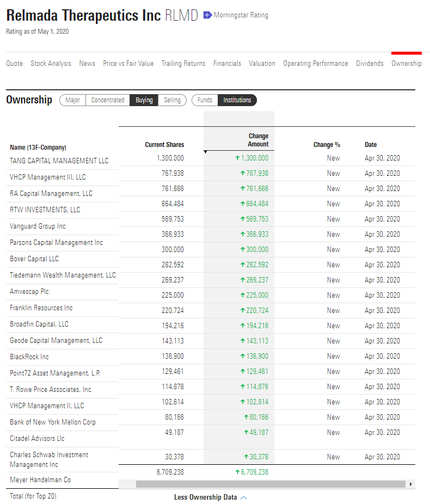Sort by Change Amount column triangle
The image size is (430, 504).
(205, 152)
